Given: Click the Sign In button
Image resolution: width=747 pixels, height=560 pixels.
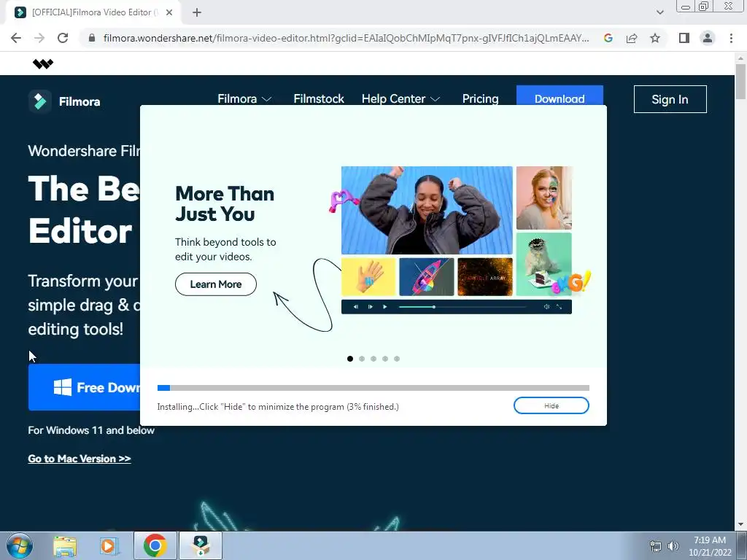Looking at the screenshot, I should (670, 99).
